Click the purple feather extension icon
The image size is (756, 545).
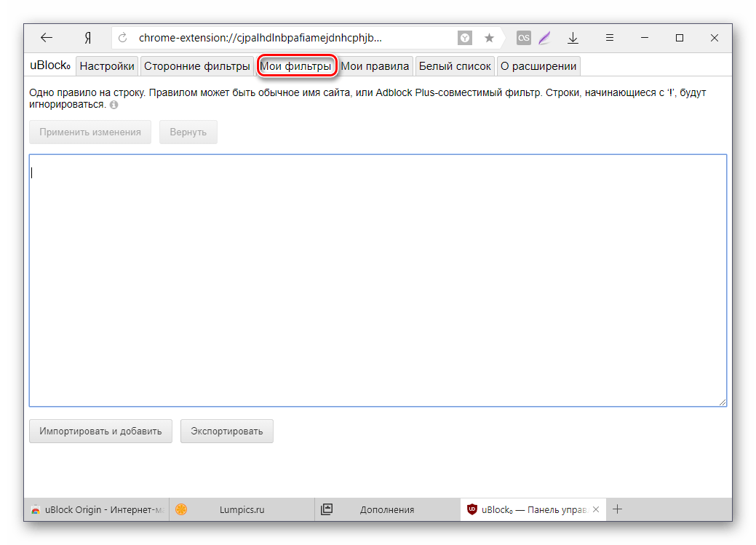click(544, 38)
